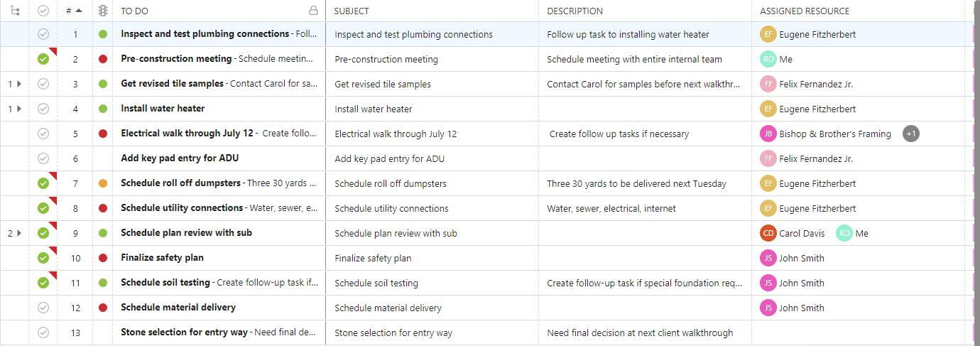
Task: Toggle completion for Schedule material delivery
Action: pos(43,308)
